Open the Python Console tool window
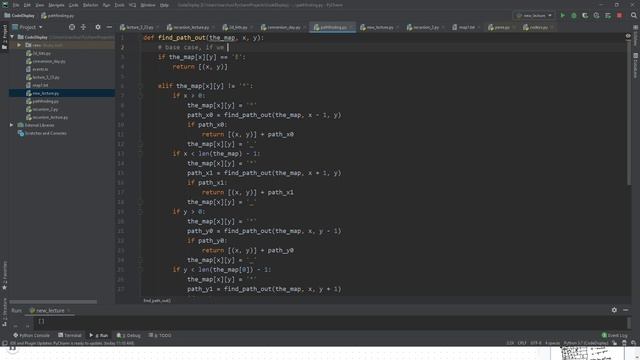This screenshot has width=640, height=360. pyautogui.click(x=31, y=335)
